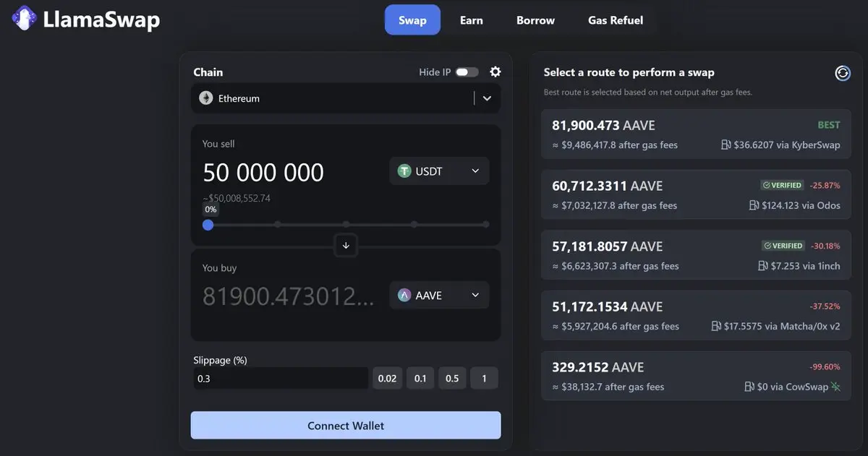
Task: Expand the Ethereum chain dropdown arrow
Action: click(487, 98)
